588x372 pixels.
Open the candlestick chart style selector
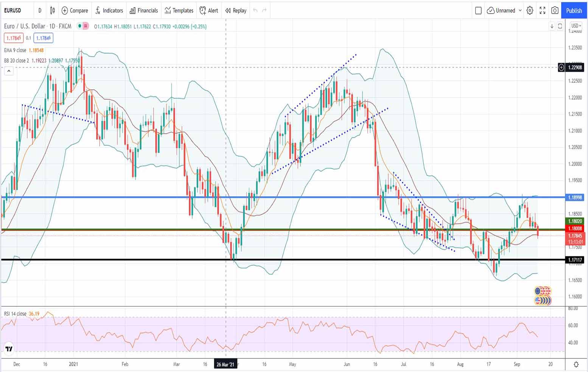52,11
